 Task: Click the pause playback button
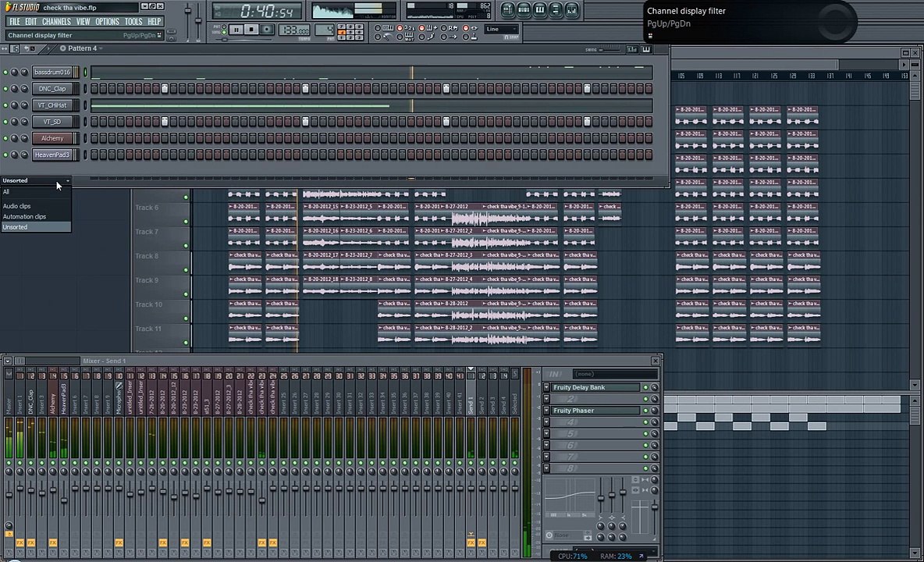pyautogui.click(x=236, y=29)
